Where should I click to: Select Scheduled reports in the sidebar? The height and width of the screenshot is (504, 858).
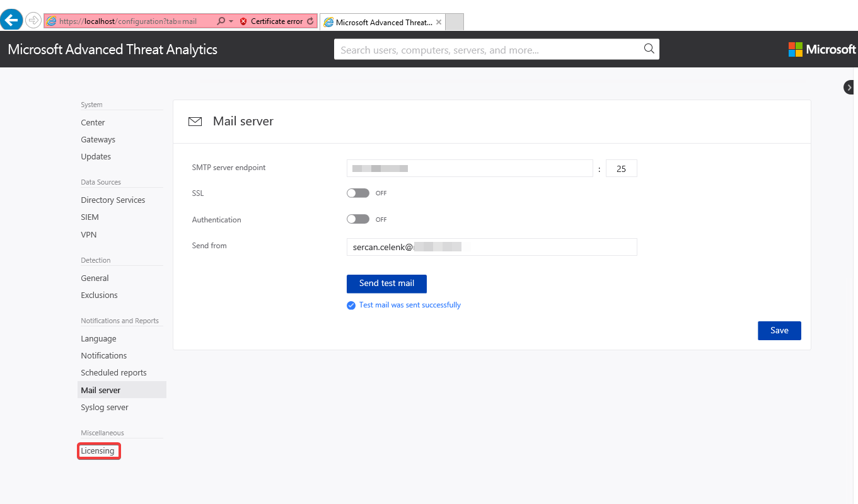tap(113, 373)
